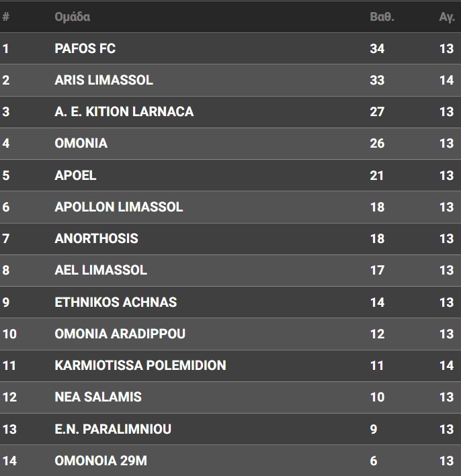Click ARIS LIMASSOL's 33 points cell
Screen dimensions: 461x476
click(377, 80)
